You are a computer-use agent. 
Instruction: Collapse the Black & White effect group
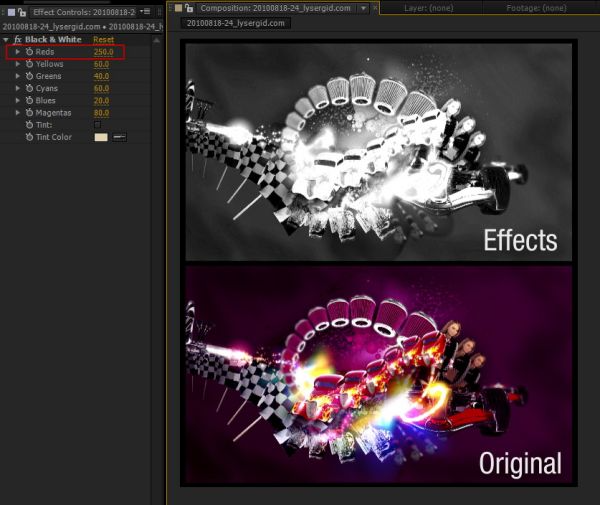point(6,39)
